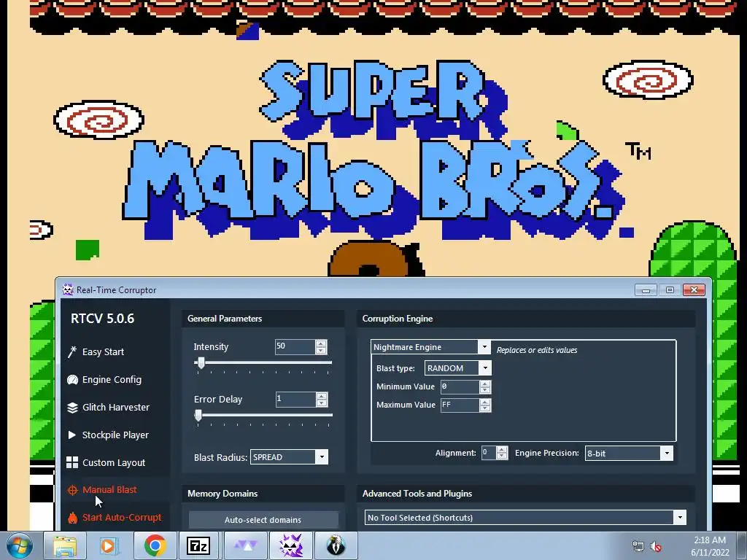747x560 pixels.
Task: Click the Intensity slider thumb
Action: point(201,363)
